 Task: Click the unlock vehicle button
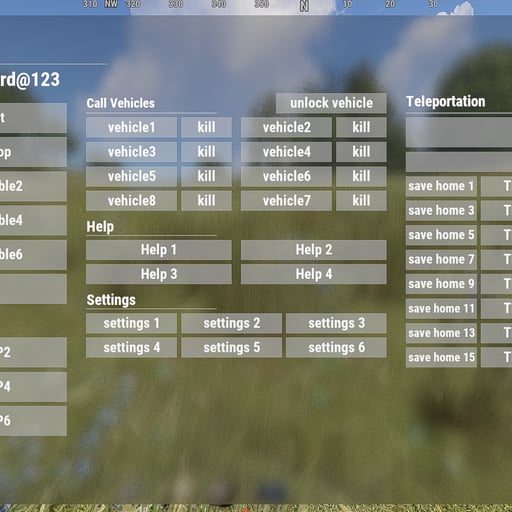[x=331, y=103]
